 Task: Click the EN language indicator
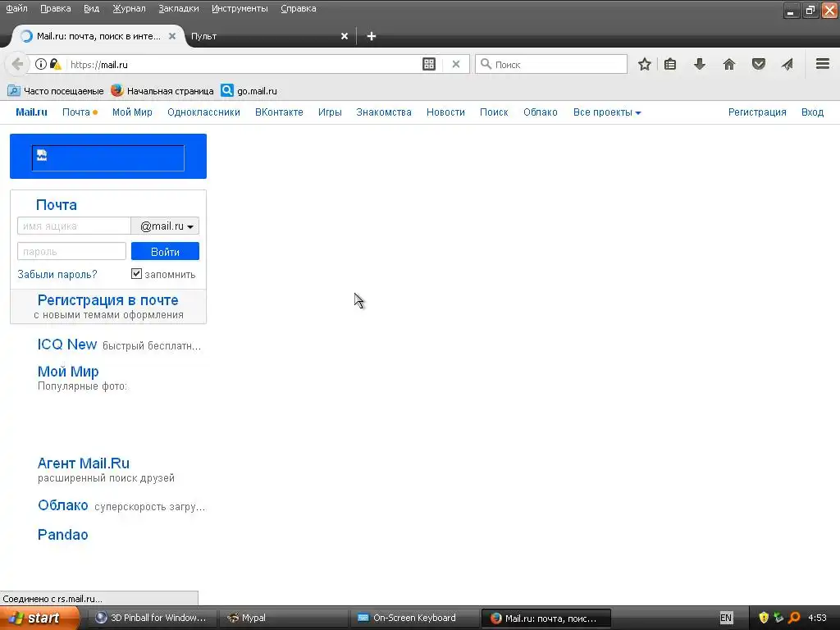click(x=726, y=618)
